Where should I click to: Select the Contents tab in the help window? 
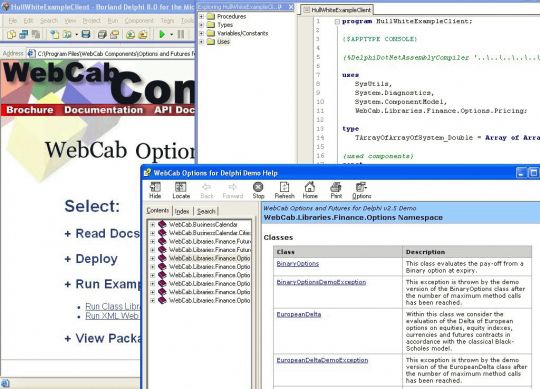click(158, 211)
